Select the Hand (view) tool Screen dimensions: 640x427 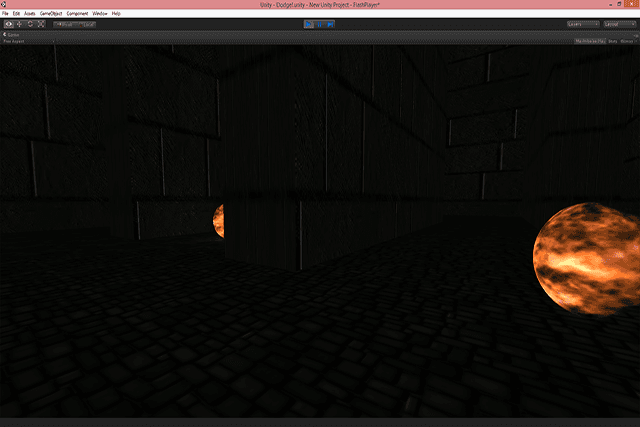tap(8, 23)
